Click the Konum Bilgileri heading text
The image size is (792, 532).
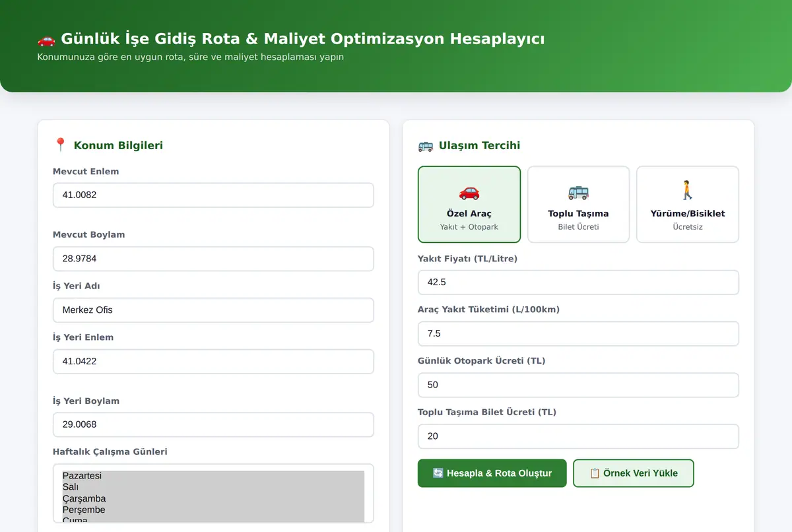coord(118,146)
